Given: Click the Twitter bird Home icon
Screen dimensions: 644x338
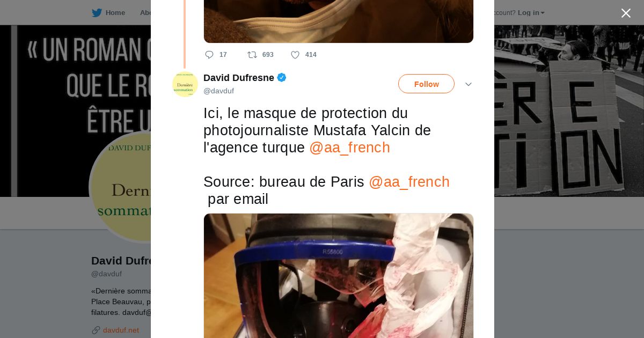Looking at the screenshot, I should (97, 13).
